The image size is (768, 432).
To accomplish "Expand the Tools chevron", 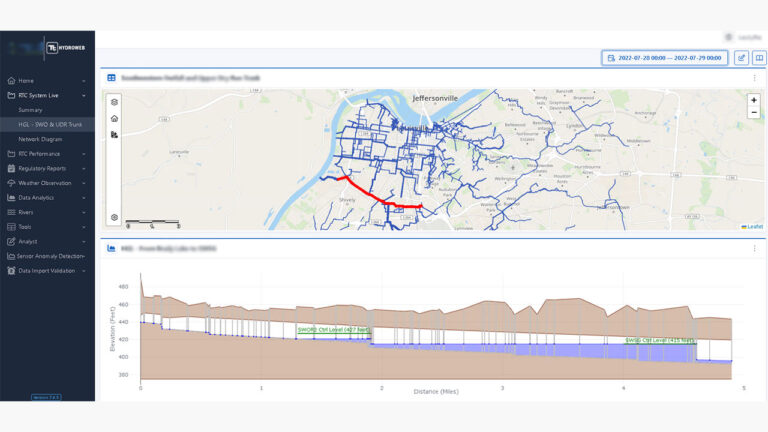I will point(84,227).
